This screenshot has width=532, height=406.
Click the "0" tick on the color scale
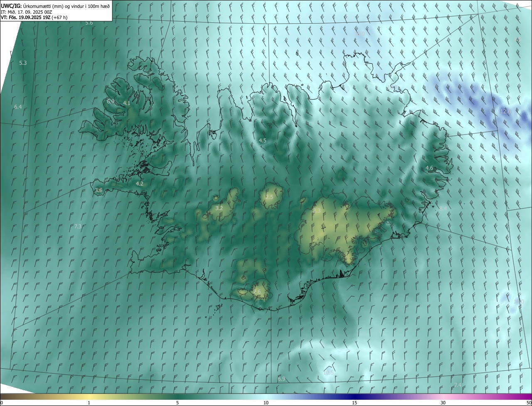[x=2, y=403]
